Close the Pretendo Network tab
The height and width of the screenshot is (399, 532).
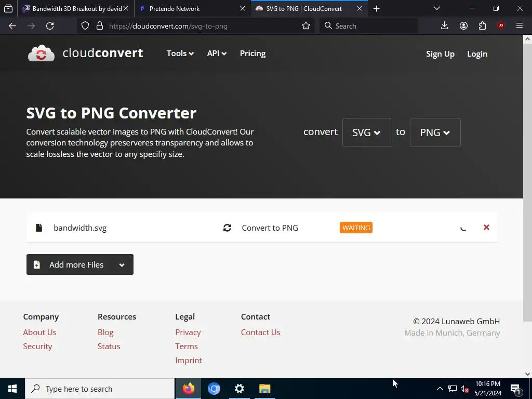point(242,9)
